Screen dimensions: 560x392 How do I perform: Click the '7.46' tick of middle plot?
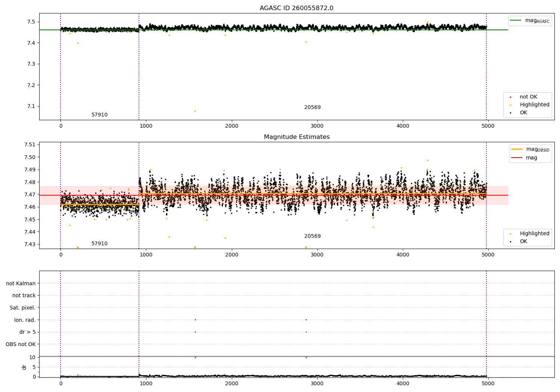pyautogui.click(x=30, y=207)
